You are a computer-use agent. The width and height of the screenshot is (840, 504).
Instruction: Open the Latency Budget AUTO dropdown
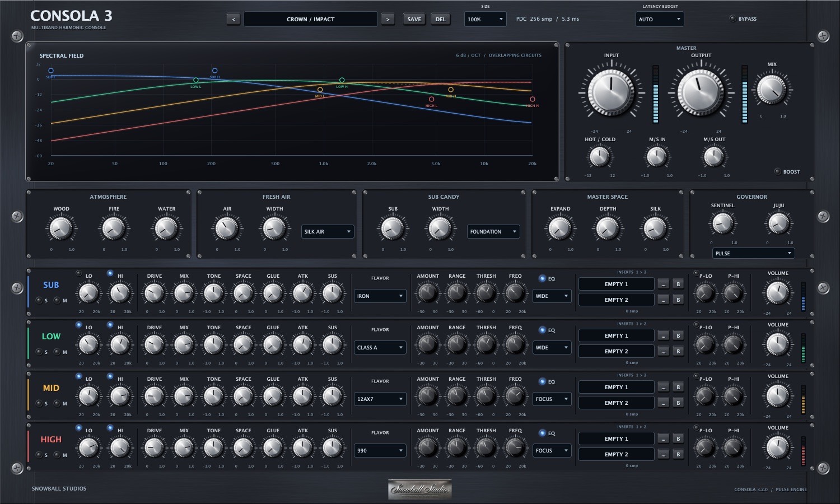tap(660, 19)
